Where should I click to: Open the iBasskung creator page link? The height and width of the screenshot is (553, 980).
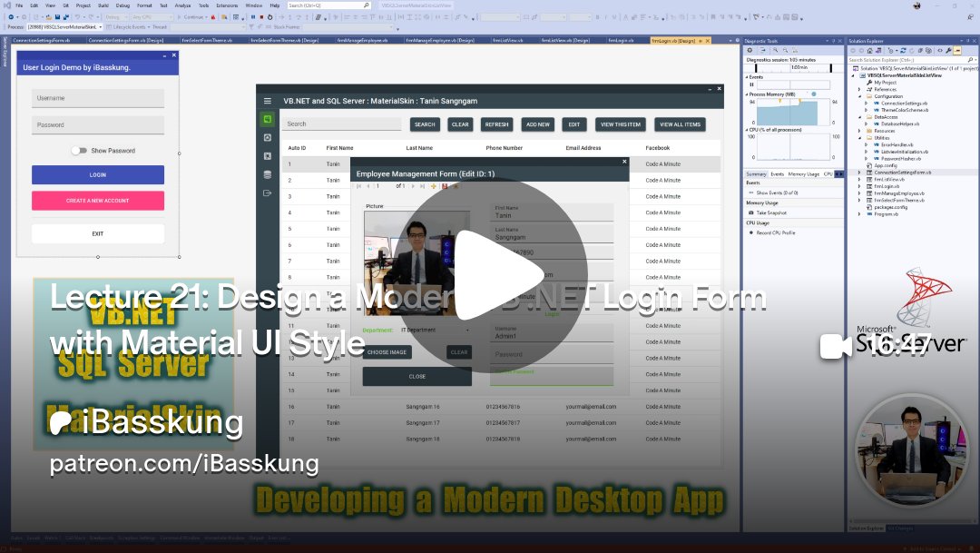145,421
